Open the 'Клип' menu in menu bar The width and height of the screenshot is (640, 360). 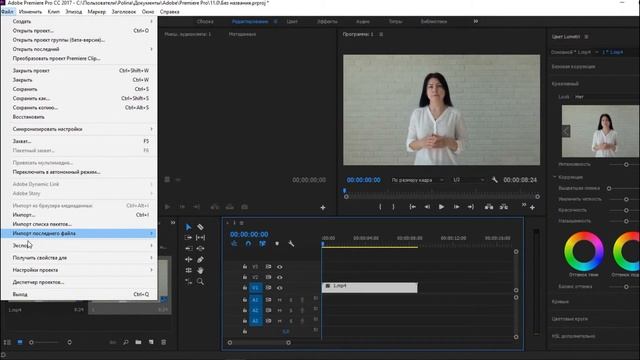pyautogui.click(x=53, y=12)
